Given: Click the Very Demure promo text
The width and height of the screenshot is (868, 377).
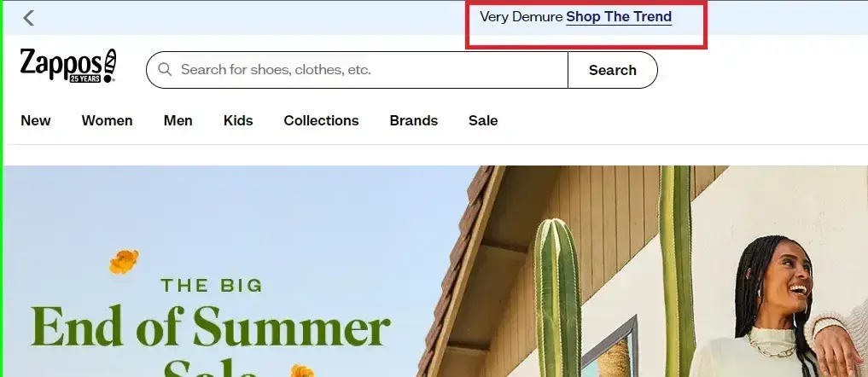Looking at the screenshot, I should 521,17.
